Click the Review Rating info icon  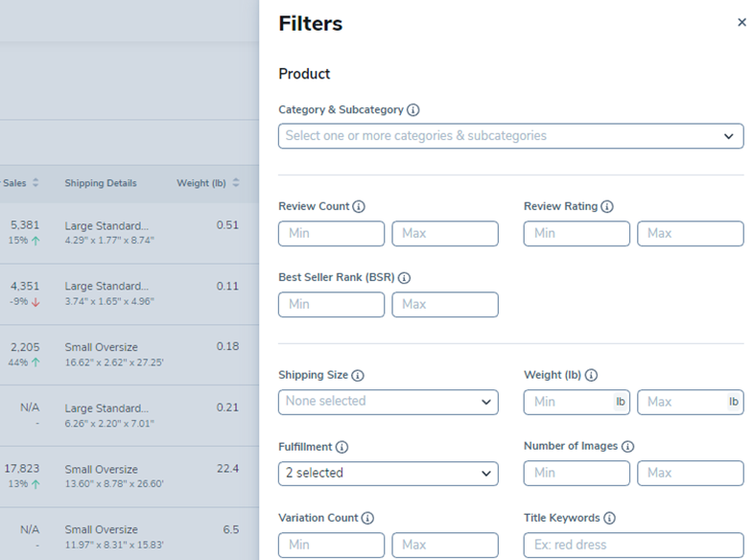click(607, 206)
